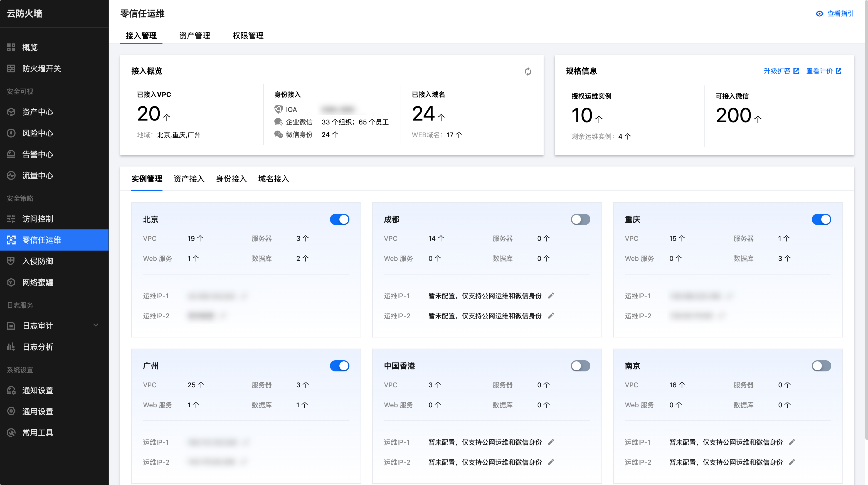Edit 运维IP-2 for 中国香港 region
This screenshot has height=485, width=868.
point(551,462)
